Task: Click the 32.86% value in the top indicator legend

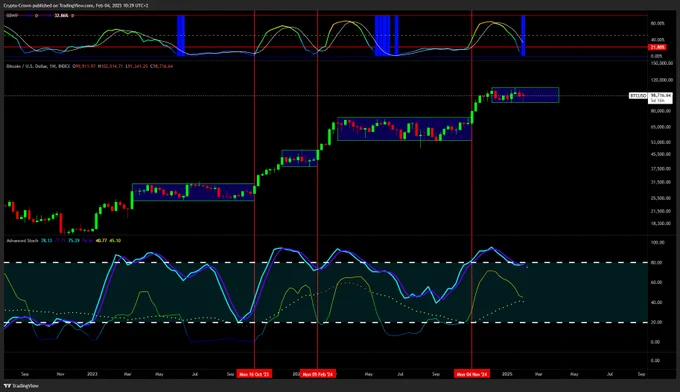Action: tap(61, 16)
